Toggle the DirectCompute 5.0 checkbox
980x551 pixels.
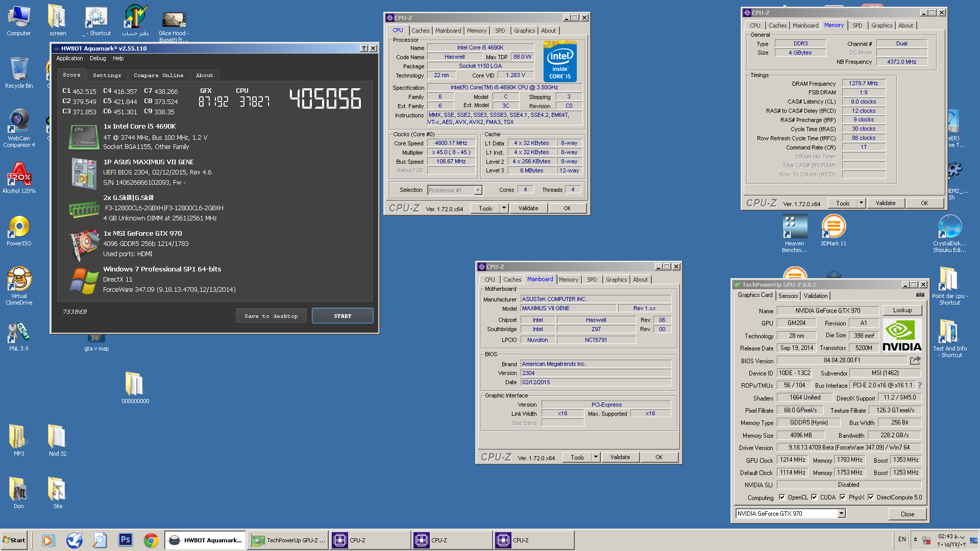pos(871,497)
